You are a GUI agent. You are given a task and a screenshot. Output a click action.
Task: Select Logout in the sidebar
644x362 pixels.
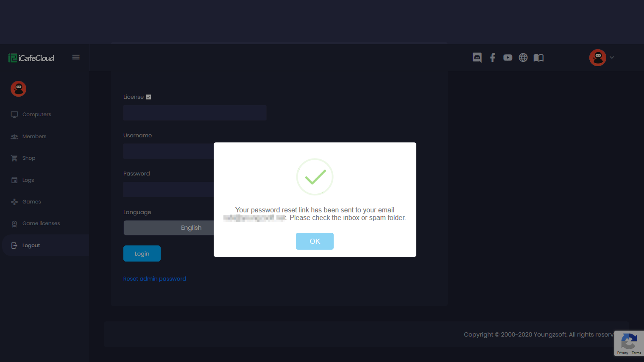pos(45,245)
